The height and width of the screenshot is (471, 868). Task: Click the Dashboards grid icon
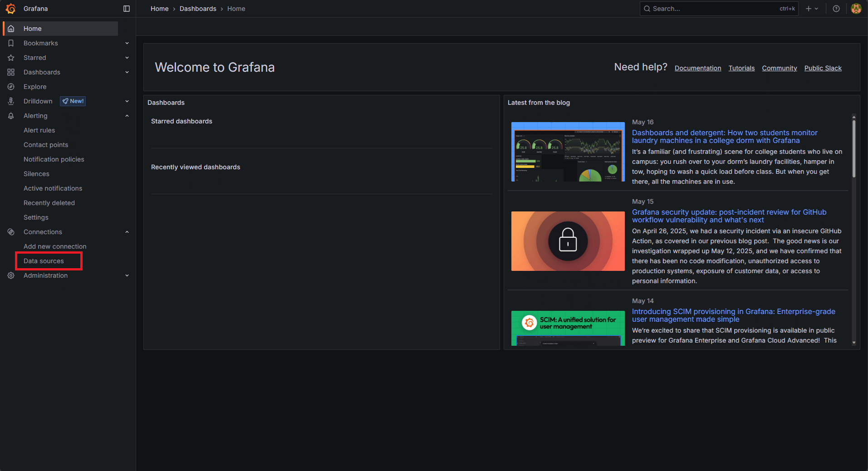[11, 72]
